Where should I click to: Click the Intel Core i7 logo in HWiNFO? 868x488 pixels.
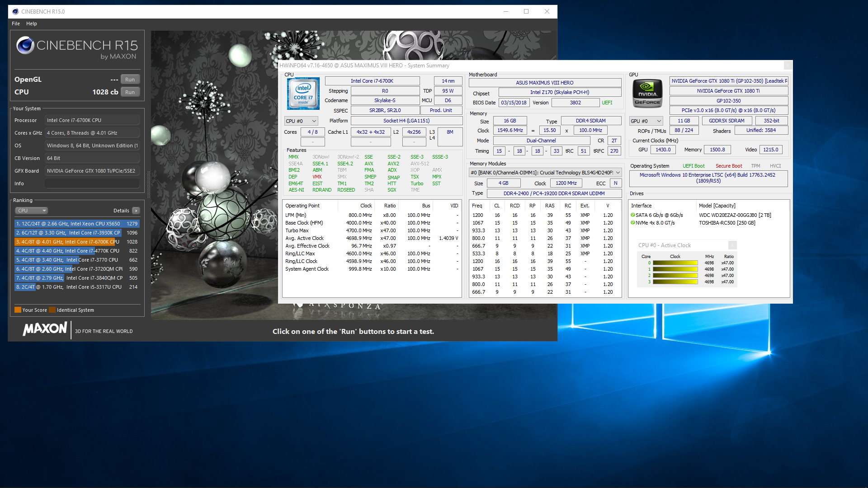point(303,94)
